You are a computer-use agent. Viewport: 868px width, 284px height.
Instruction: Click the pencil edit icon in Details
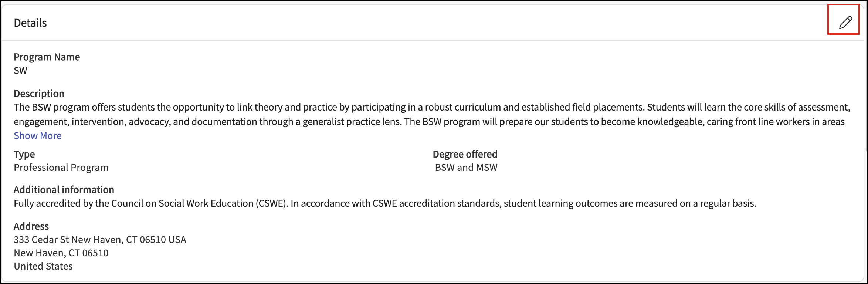[x=845, y=23]
